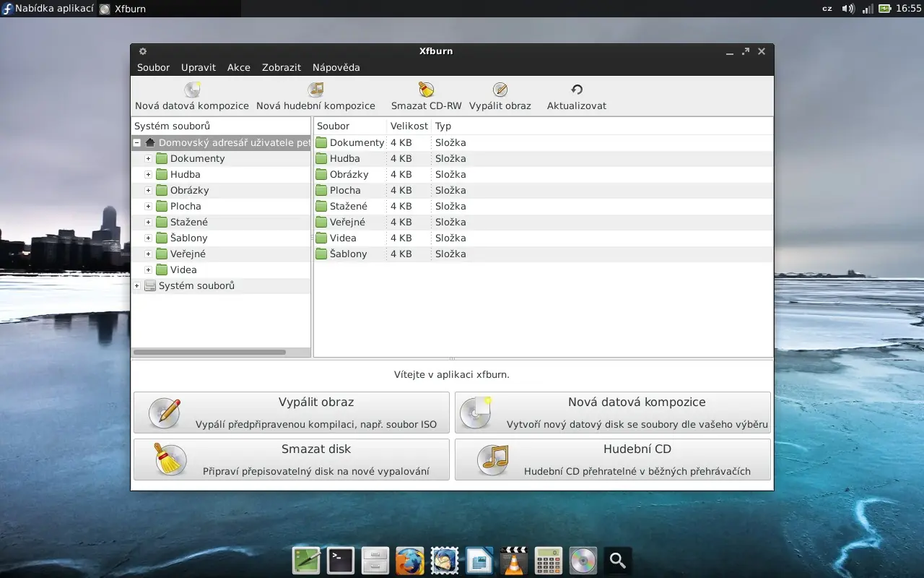This screenshot has width=924, height=578.
Task: Click the Aktualizovat refresh icon
Action: 576,90
